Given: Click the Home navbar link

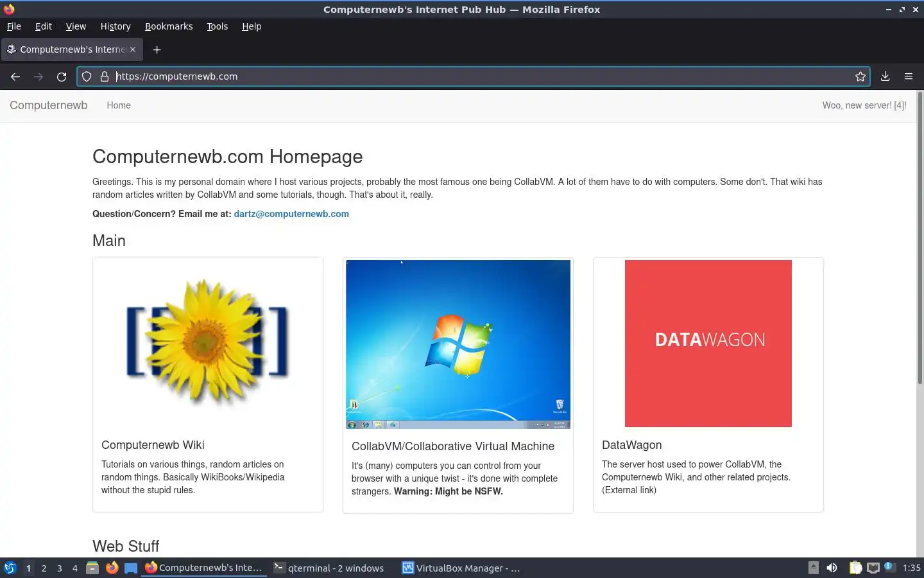Looking at the screenshot, I should pos(119,105).
